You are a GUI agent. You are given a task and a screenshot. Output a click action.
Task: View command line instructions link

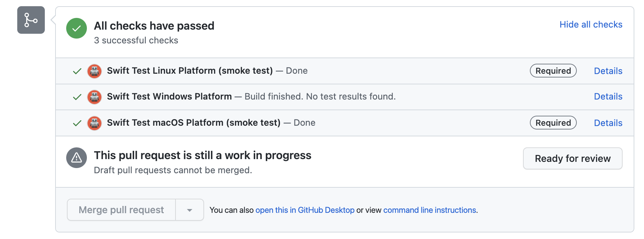click(430, 210)
